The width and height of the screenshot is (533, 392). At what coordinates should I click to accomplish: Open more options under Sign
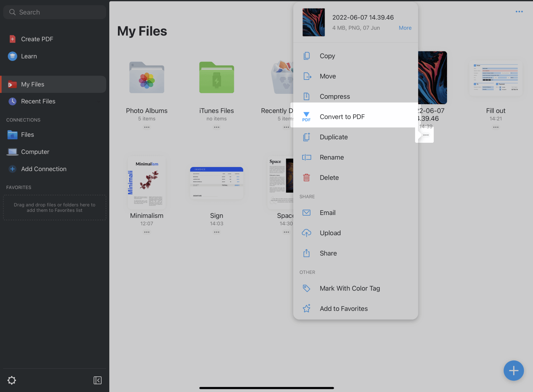(217, 232)
